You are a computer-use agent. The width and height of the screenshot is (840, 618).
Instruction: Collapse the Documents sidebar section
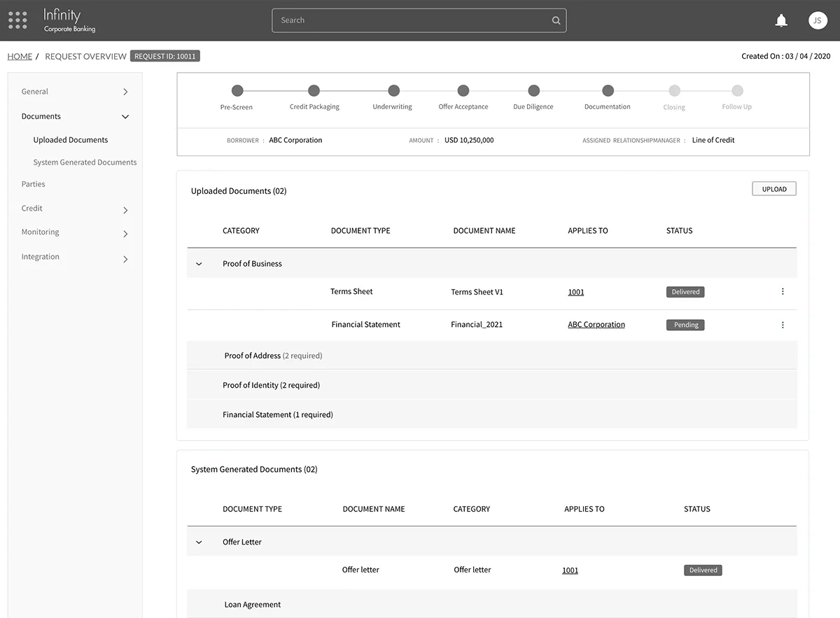125,117
